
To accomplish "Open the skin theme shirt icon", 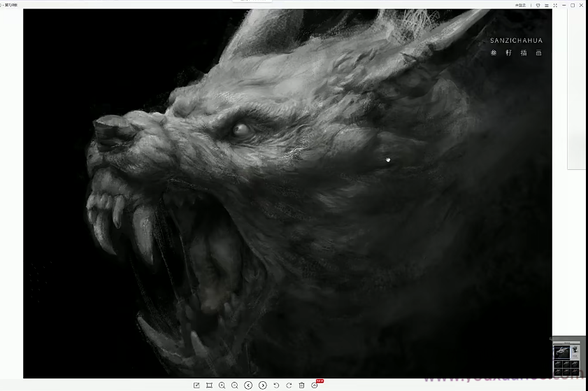I will pos(537,5).
